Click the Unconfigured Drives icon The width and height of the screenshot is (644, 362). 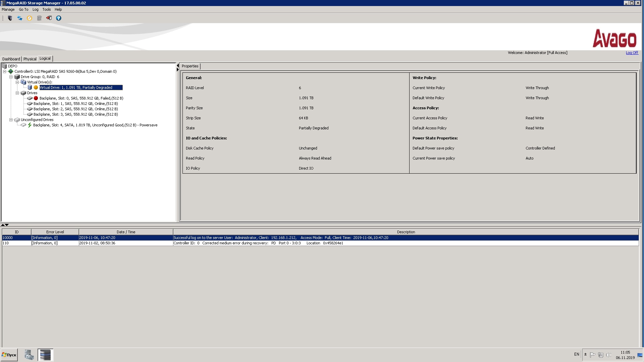(x=17, y=120)
